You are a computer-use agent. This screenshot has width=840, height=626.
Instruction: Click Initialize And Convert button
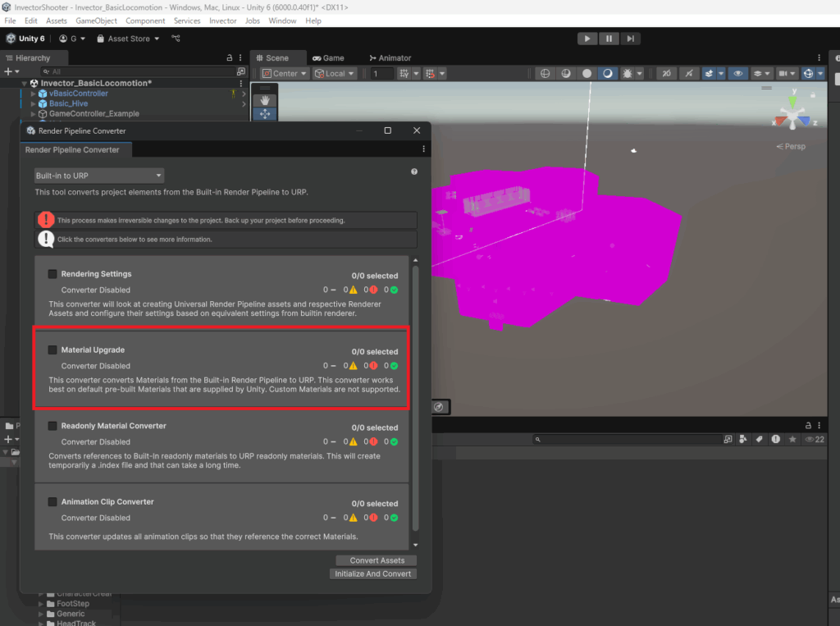373,573
